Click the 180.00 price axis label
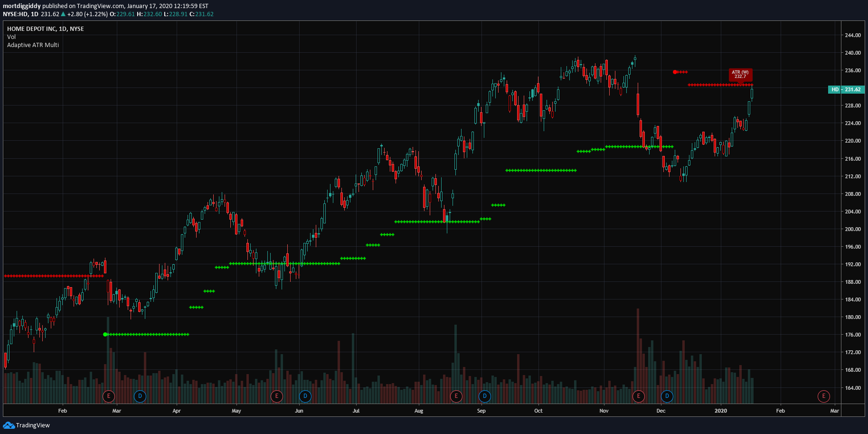Screen dimensions: 868x434 point(853,317)
